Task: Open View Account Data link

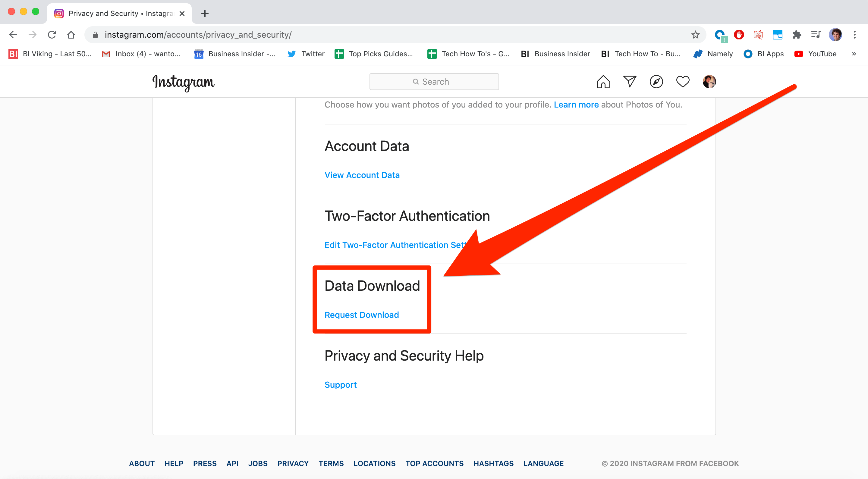Action: click(362, 175)
